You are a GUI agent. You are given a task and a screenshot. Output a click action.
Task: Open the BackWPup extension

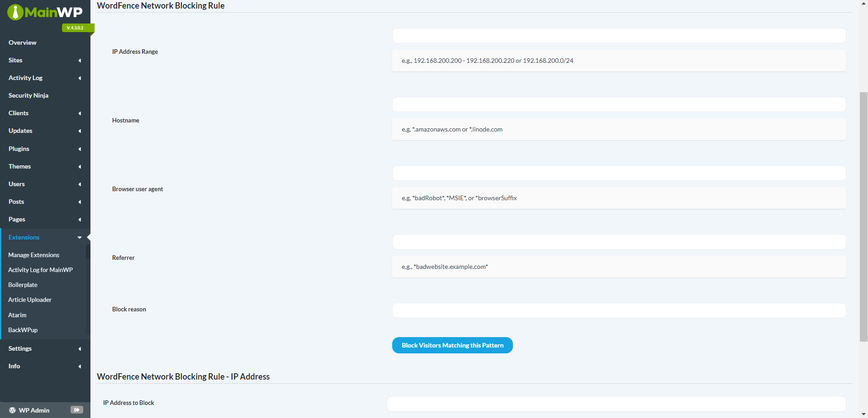pyautogui.click(x=23, y=330)
